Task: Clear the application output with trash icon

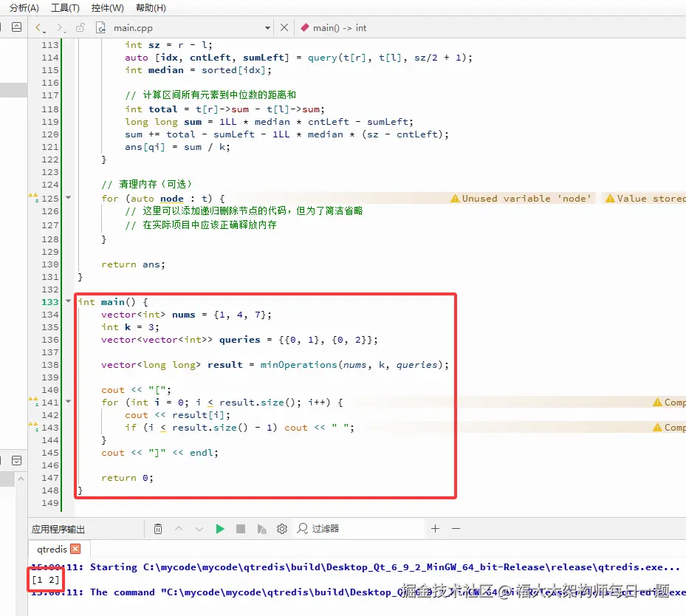Action: coord(158,529)
